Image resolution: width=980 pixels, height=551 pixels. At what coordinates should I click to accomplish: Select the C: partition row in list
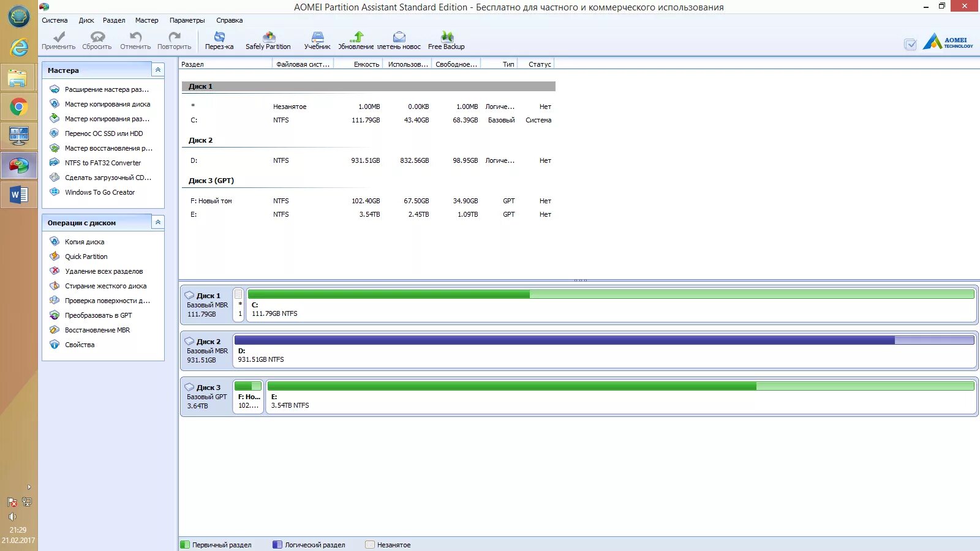(369, 120)
